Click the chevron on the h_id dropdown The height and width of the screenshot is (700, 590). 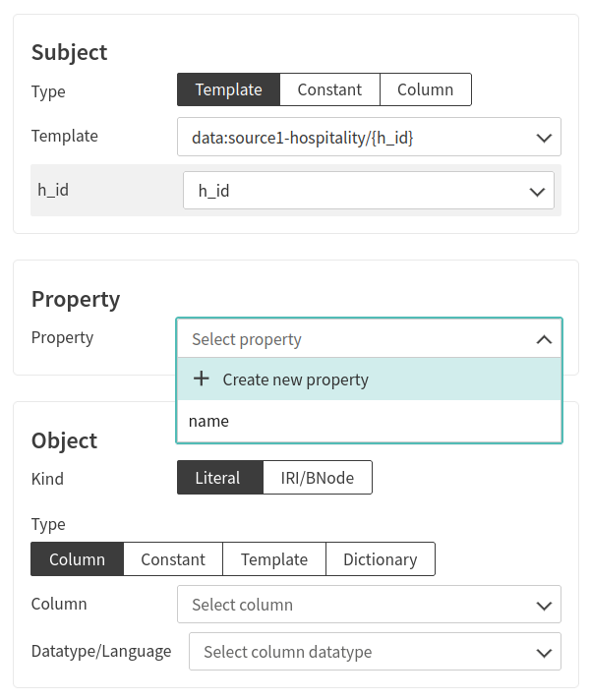(x=537, y=191)
